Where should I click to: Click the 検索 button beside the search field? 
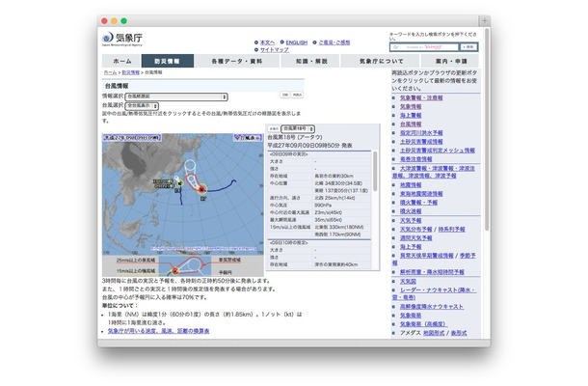[468, 47]
